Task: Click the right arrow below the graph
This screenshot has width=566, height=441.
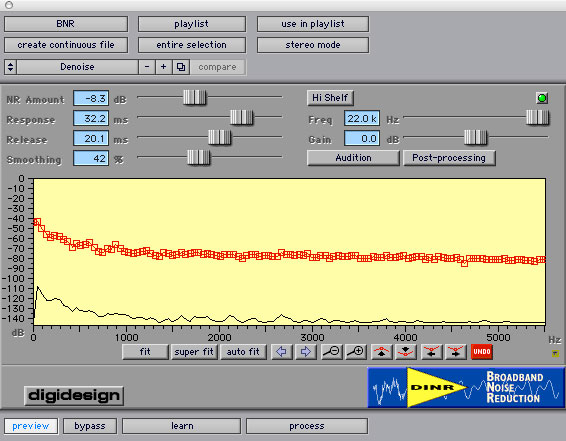Action: click(305, 352)
